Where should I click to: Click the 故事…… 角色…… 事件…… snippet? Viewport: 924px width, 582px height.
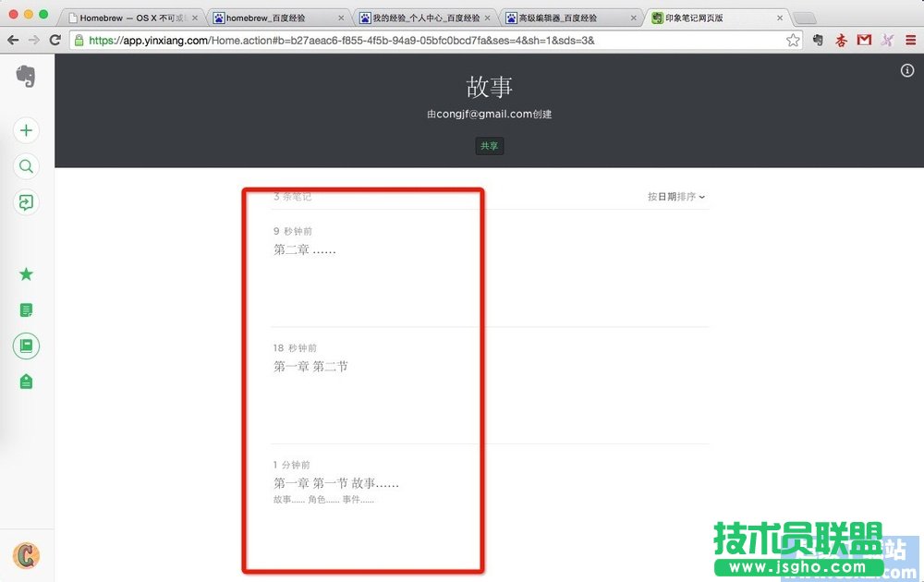[x=323, y=500]
